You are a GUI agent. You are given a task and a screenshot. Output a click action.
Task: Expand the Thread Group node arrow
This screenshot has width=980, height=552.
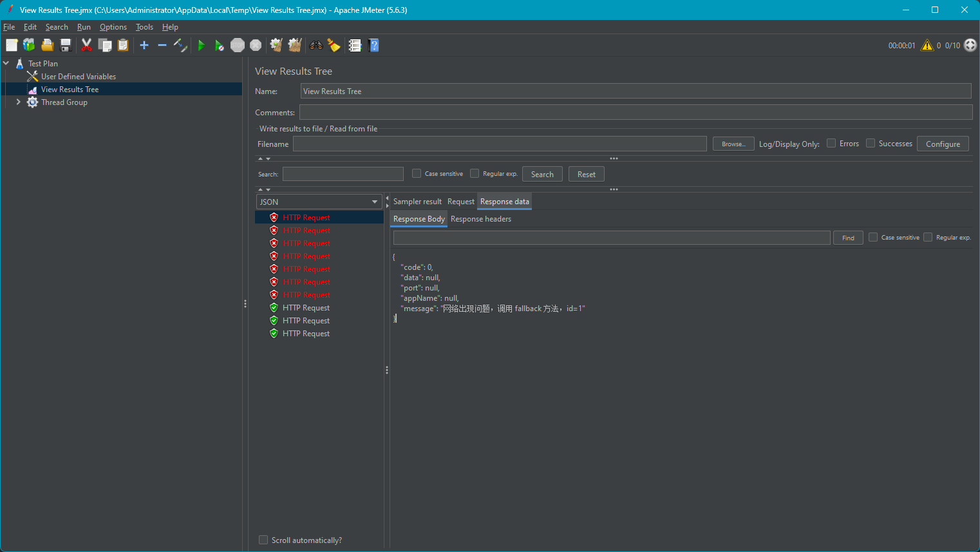(18, 102)
